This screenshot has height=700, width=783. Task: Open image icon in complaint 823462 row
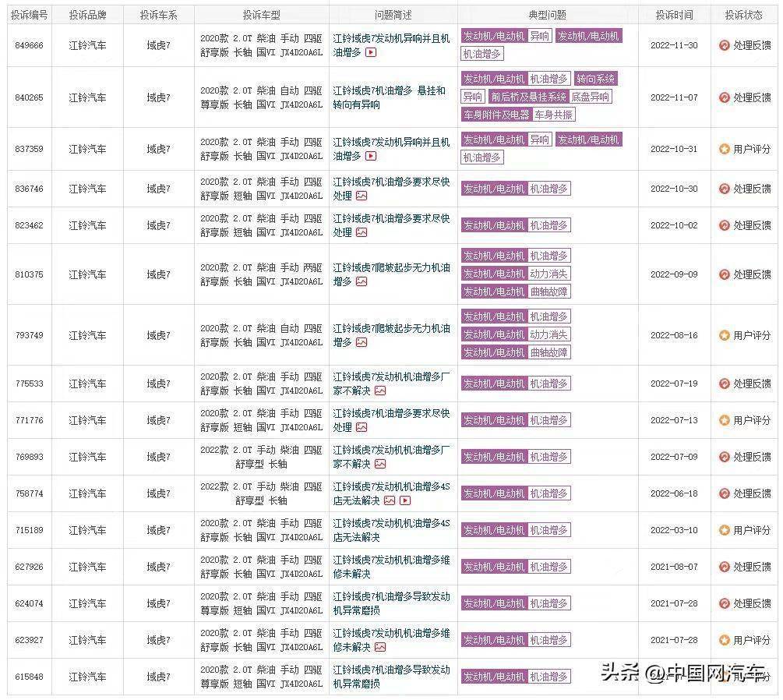click(x=362, y=232)
